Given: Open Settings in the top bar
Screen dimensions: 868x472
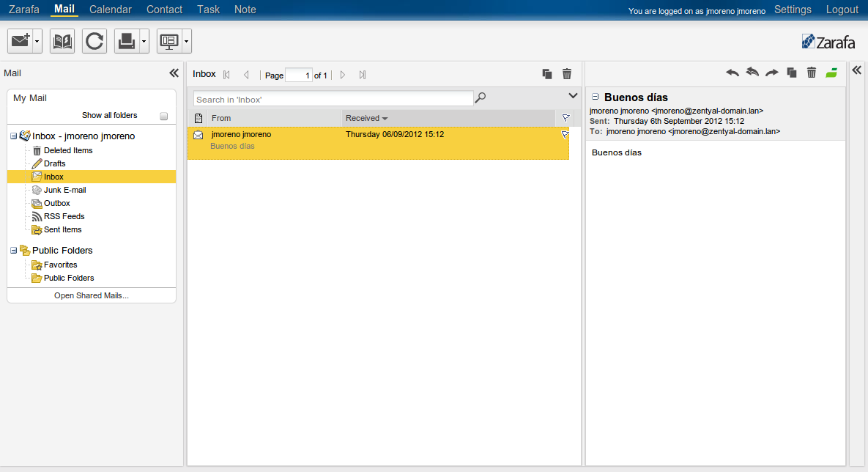Looking at the screenshot, I should (793, 10).
